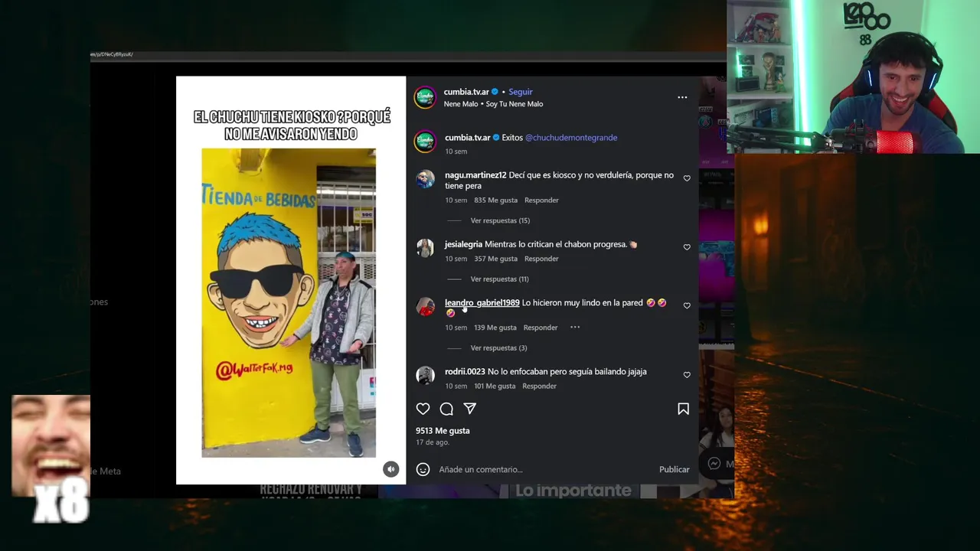
Task: Open jesialegria profile link
Action: [x=463, y=244]
